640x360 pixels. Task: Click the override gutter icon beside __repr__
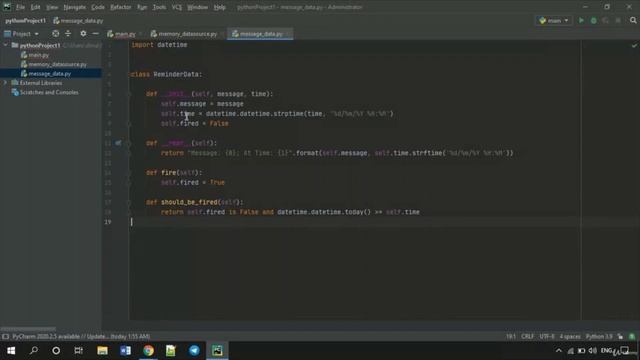click(x=118, y=143)
